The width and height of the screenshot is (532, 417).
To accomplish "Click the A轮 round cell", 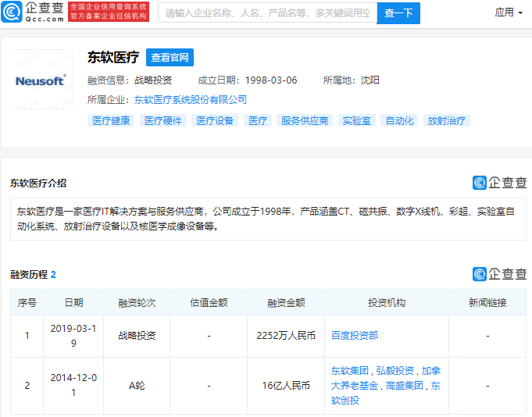I will (x=137, y=386).
